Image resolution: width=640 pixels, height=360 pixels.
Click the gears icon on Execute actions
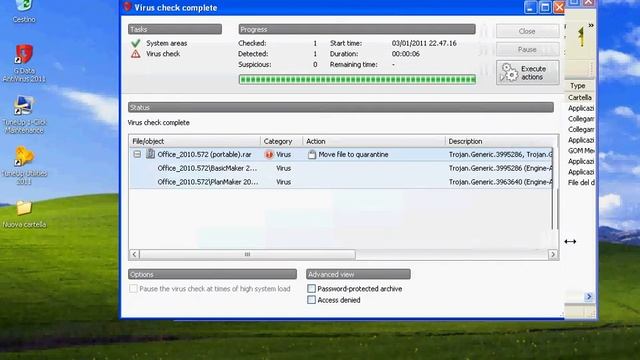tap(509, 73)
